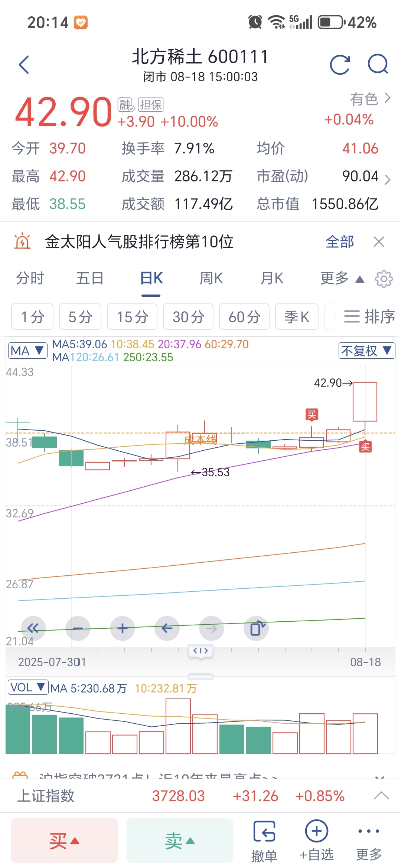Tap the stock title 北方稀土 600111
The width and height of the screenshot is (401, 868).
[200, 57]
